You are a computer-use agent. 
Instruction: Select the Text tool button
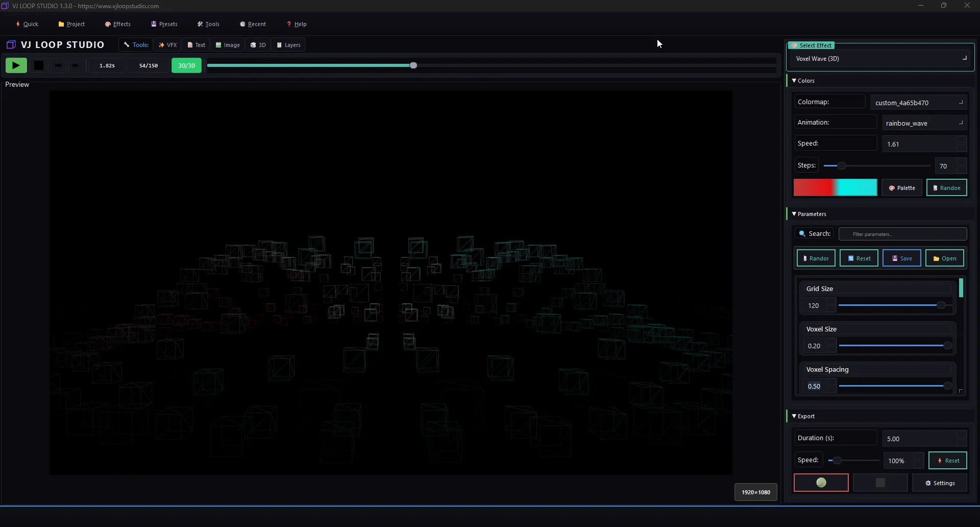click(196, 45)
